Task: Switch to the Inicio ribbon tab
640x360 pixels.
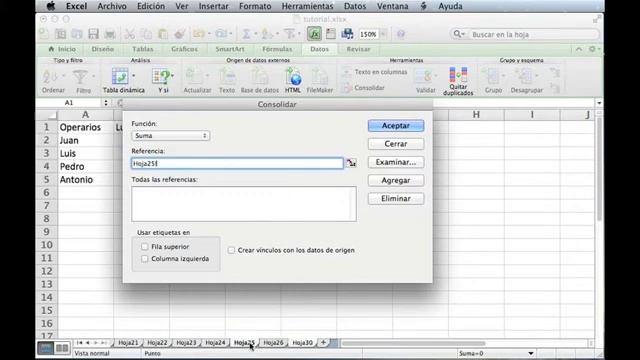Action: pyautogui.click(x=62, y=49)
